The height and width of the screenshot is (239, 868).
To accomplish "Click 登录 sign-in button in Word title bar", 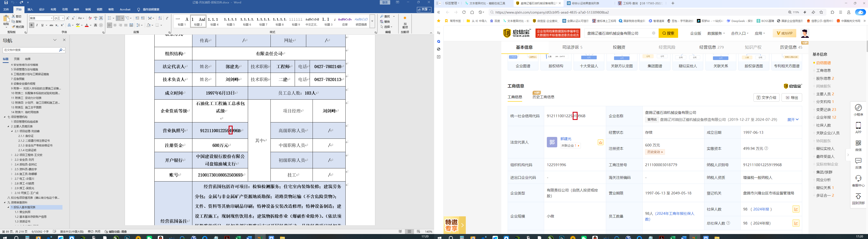I will (x=385, y=2).
